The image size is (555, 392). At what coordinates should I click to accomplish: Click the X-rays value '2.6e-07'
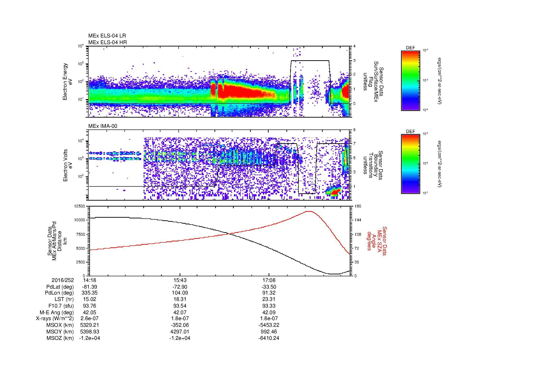90,318
